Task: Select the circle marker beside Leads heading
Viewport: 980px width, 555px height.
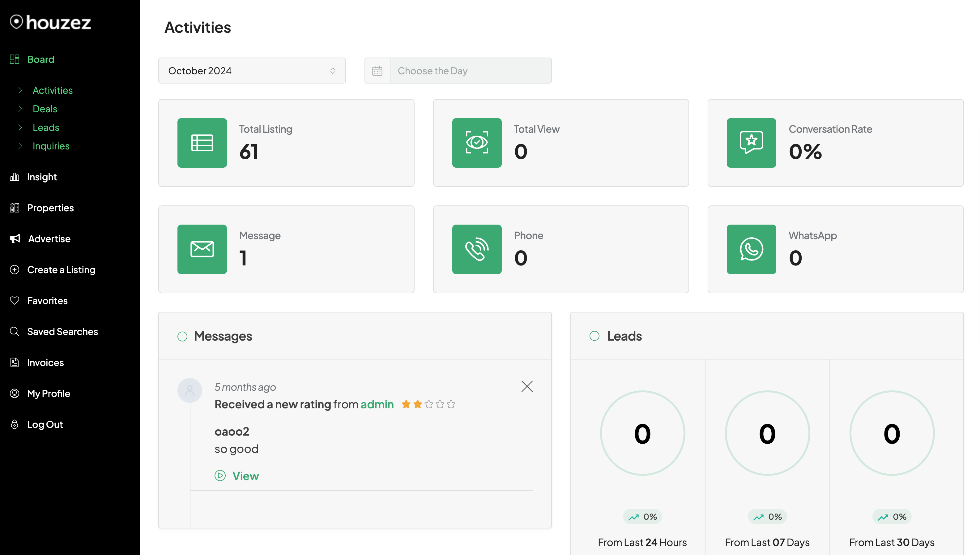Action: 594,336
